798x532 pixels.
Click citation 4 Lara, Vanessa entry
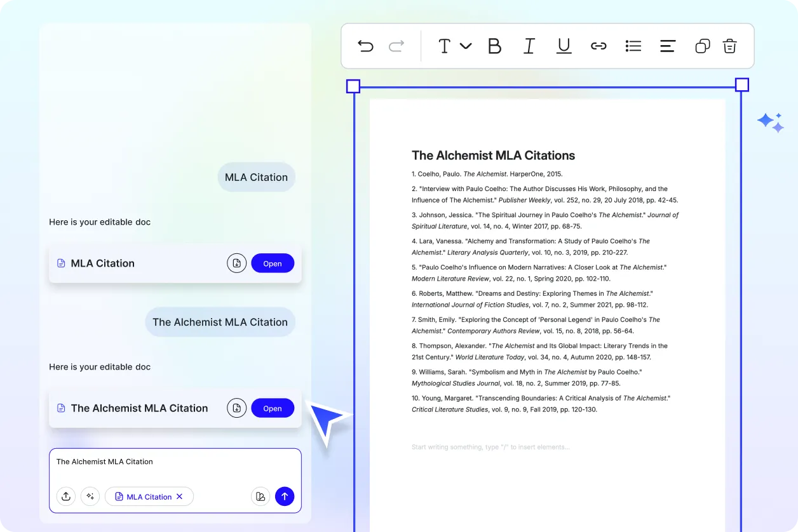click(x=531, y=247)
